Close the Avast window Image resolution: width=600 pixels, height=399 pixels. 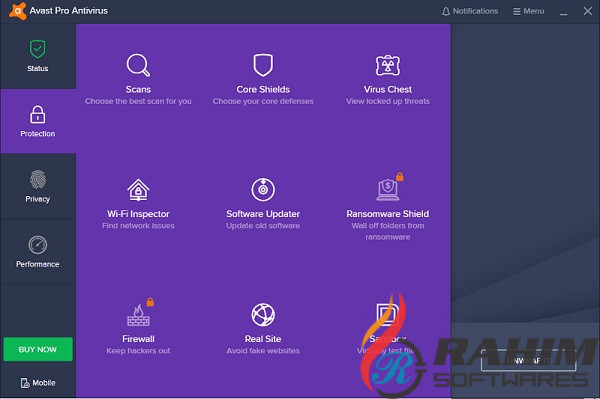tap(588, 11)
